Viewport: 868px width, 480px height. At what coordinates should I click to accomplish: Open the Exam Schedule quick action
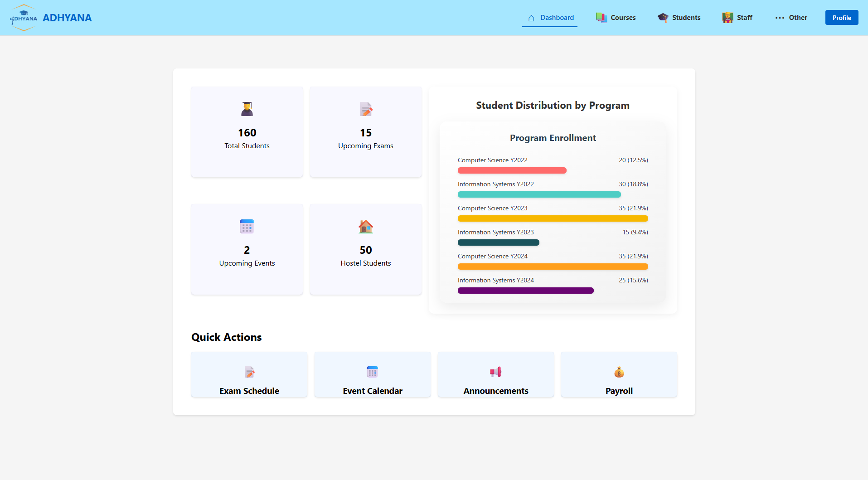[x=249, y=375]
